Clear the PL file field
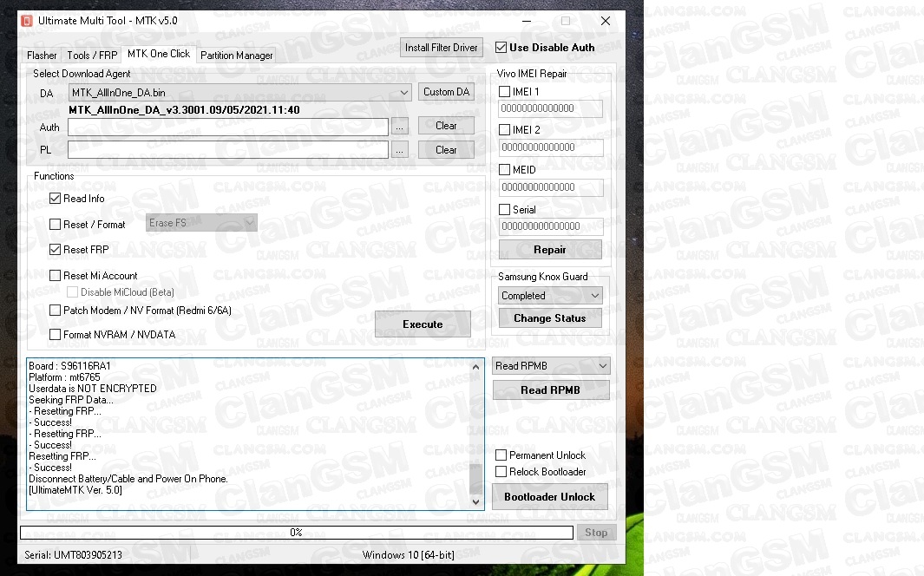The width and height of the screenshot is (924, 576). [x=446, y=149]
